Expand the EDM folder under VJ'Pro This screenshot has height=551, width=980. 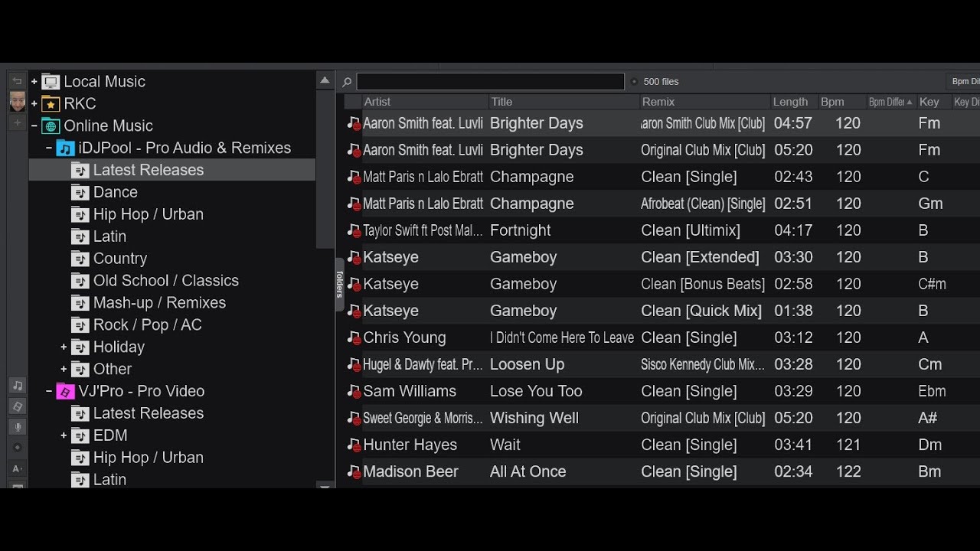click(64, 435)
